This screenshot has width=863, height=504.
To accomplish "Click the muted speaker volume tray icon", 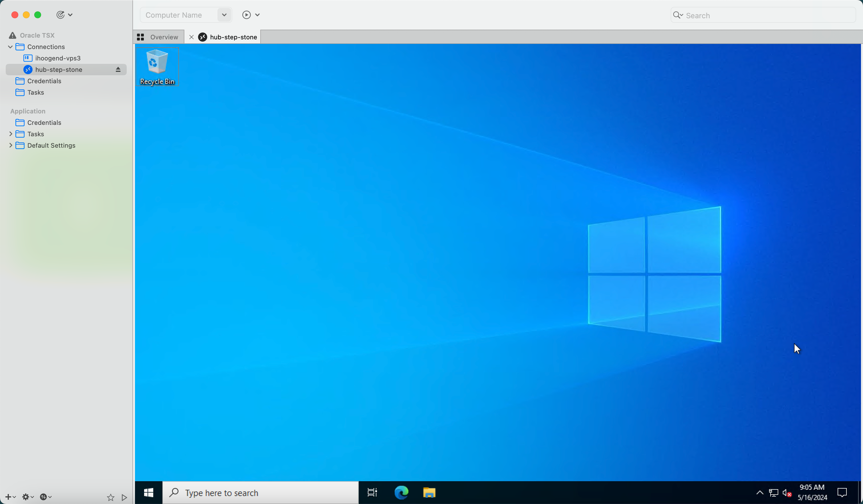I will point(787,493).
